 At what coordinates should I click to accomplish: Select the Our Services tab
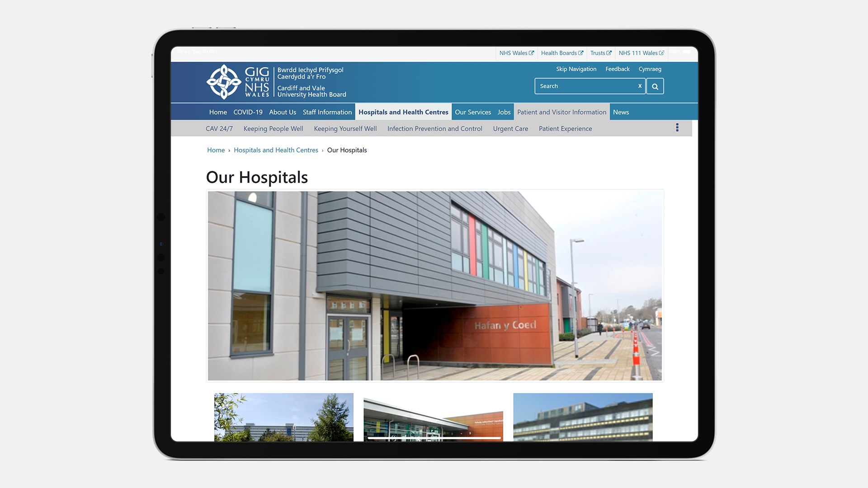pyautogui.click(x=473, y=112)
